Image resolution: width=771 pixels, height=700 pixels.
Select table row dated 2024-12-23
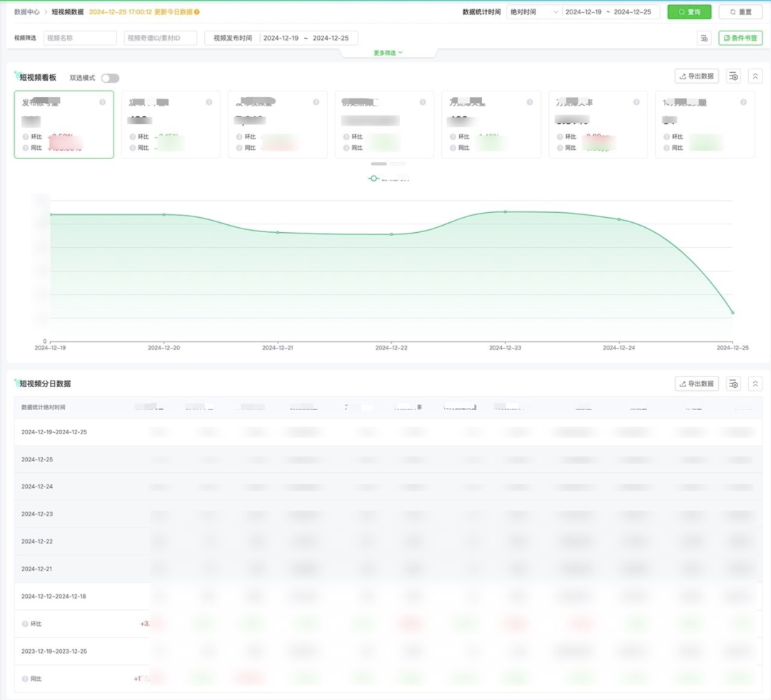[388, 514]
